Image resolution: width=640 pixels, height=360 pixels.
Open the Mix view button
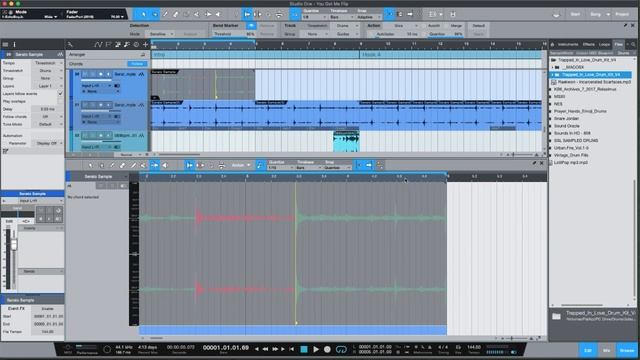[607, 350]
